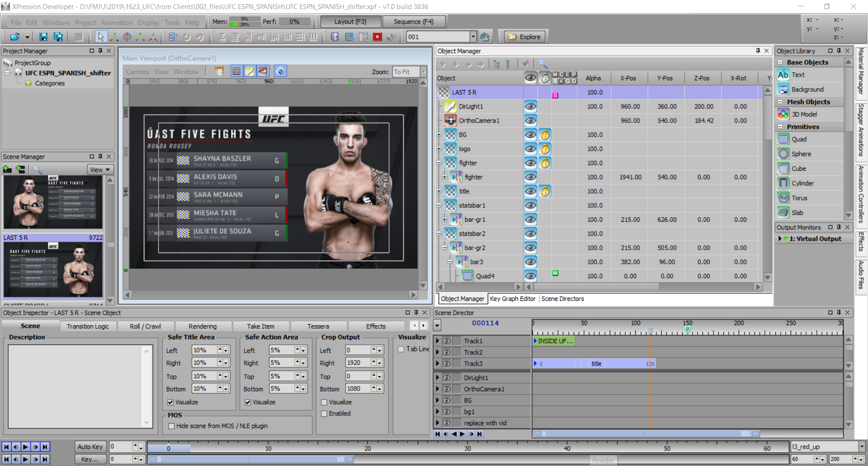Click the Key... button

pyautogui.click(x=90, y=459)
